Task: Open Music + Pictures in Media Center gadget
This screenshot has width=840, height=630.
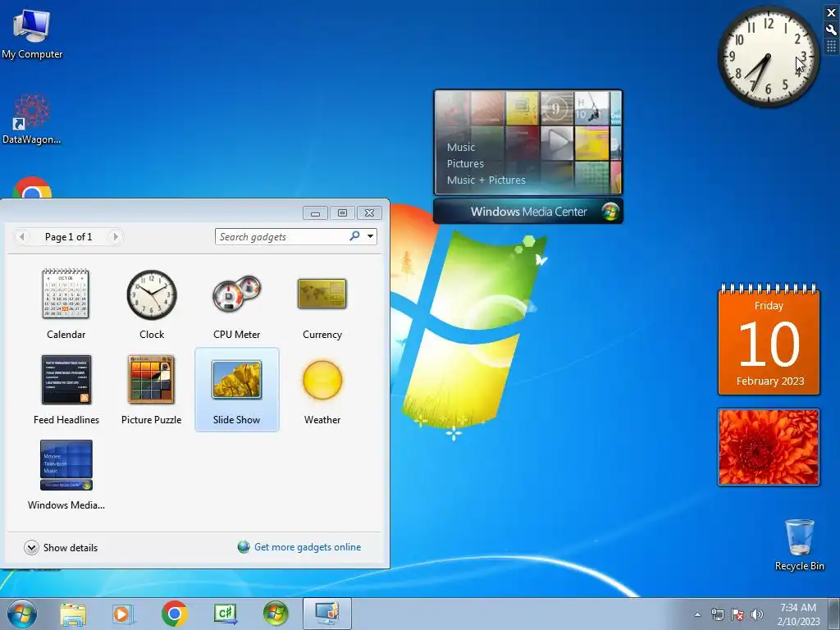Action: [x=486, y=180]
